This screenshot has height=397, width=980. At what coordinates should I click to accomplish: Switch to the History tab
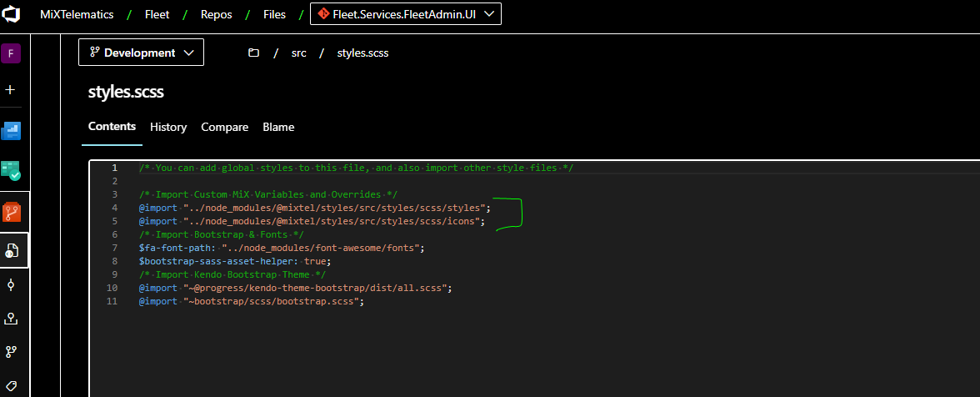[168, 127]
